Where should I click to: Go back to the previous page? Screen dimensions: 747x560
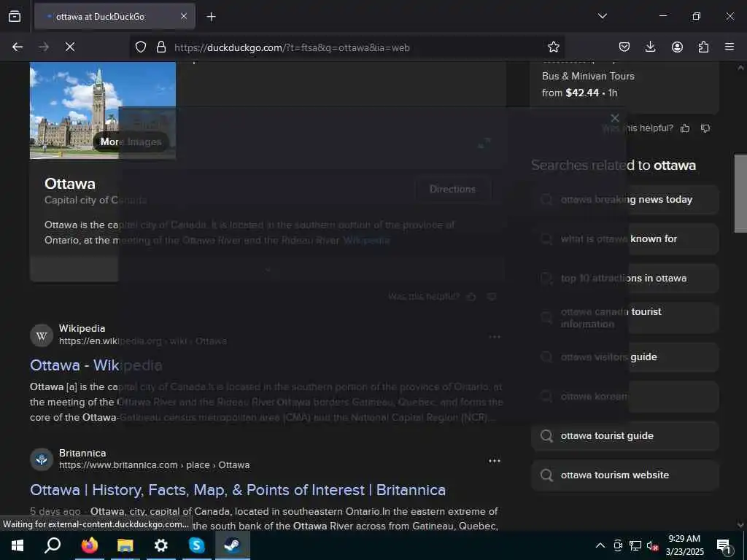(18, 47)
